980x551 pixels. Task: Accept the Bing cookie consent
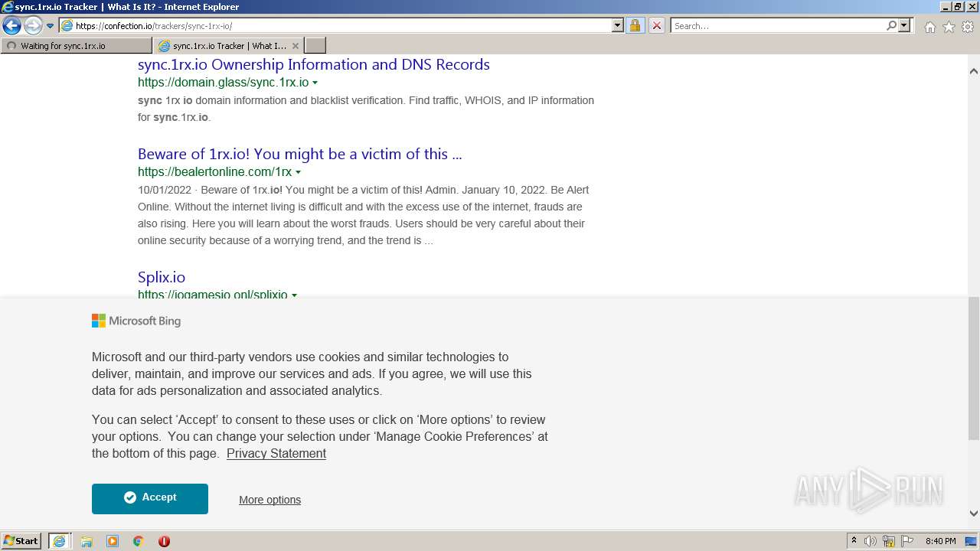coord(150,498)
